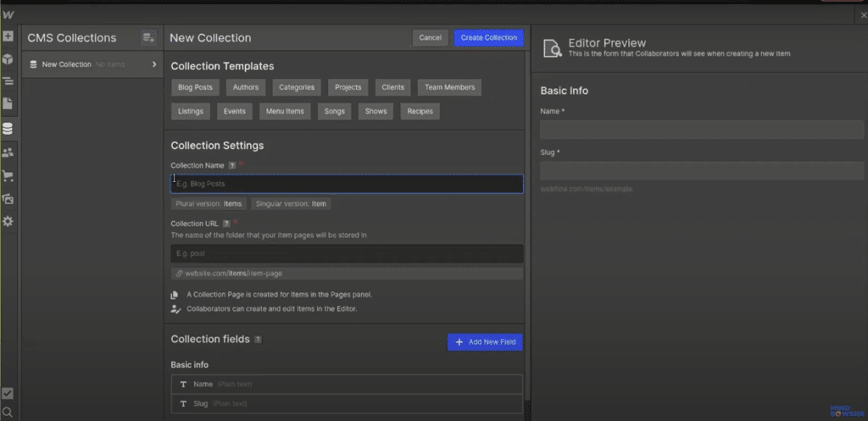Screen dimensions: 868x421
Task: Focus the Collection Name input field
Action: coord(348,184)
